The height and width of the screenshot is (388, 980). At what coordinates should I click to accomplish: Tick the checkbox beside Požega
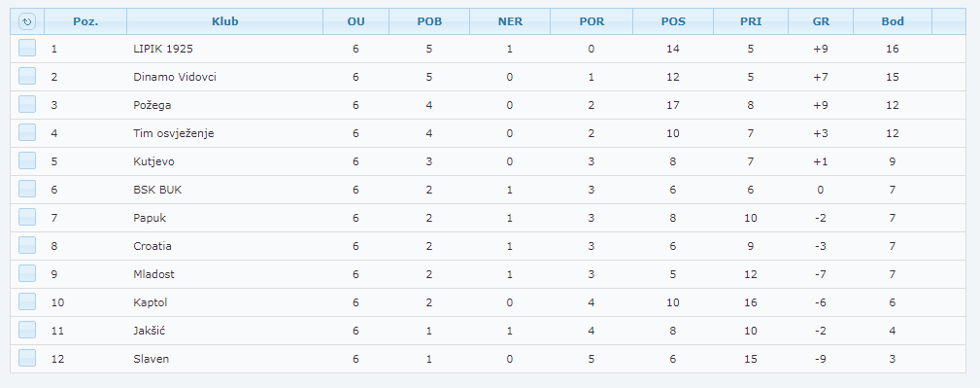(27, 104)
